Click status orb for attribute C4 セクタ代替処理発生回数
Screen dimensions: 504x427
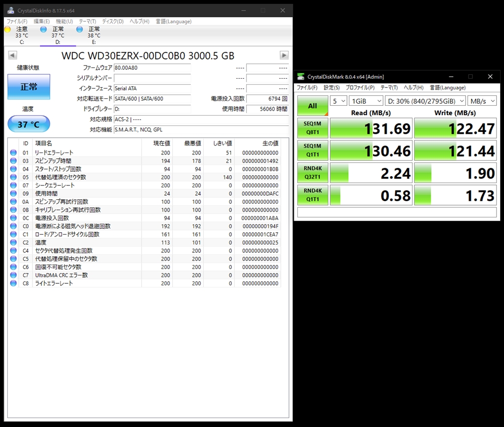coord(13,250)
